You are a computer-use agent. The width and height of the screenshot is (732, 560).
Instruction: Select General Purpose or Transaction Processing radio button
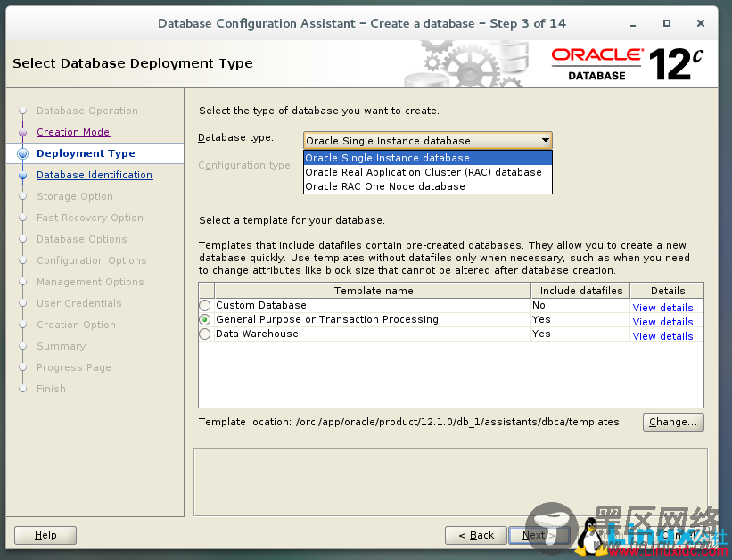pyautogui.click(x=204, y=320)
